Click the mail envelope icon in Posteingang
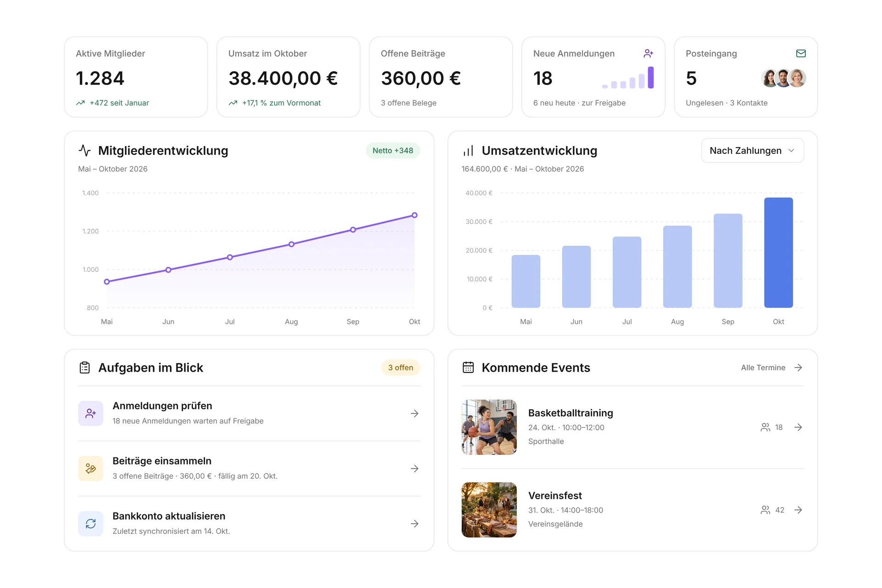This screenshot has width=882, height=588. pos(801,54)
